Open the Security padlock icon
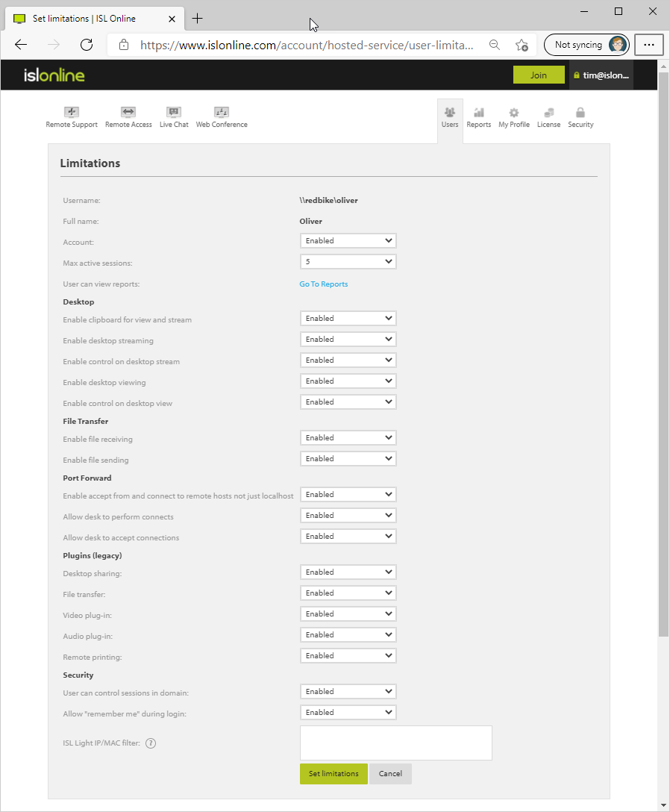The height and width of the screenshot is (812, 670). point(580,113)
